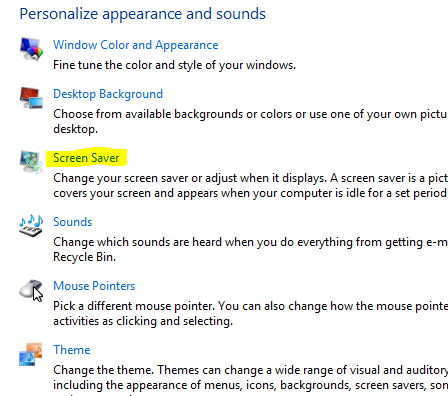Select the Desktop Background monitor icon
Screen dimensions: 448x396
pyautogui.click(x=31, y=98)
